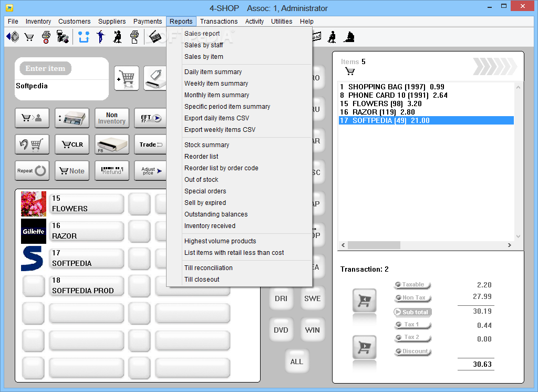Select Reorder list by order code
Image resolution: width=538 pixels, height=392 pixels.
point(221,168)
